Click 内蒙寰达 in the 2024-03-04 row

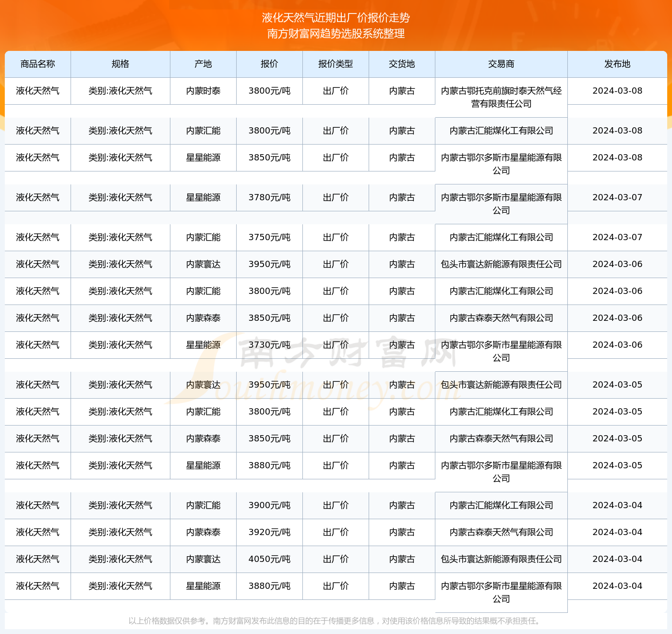204,559
